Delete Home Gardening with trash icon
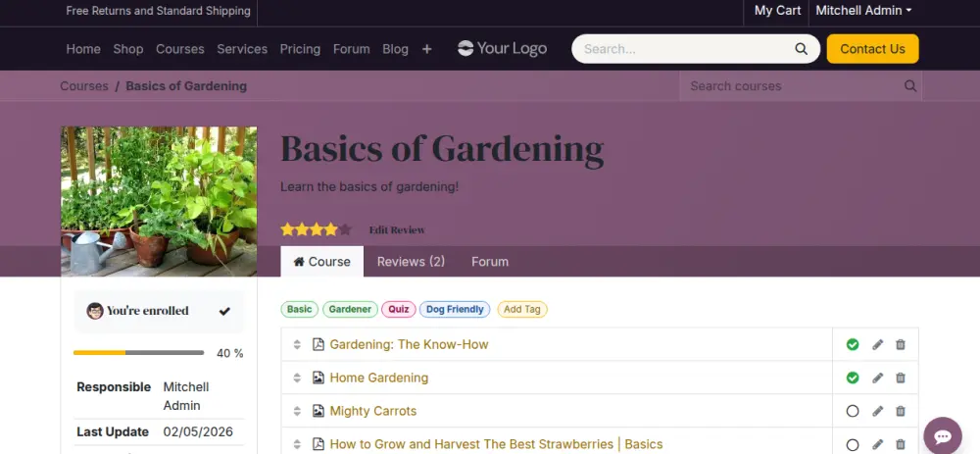This screenshot has height=454, width=980. coord(900,378)
